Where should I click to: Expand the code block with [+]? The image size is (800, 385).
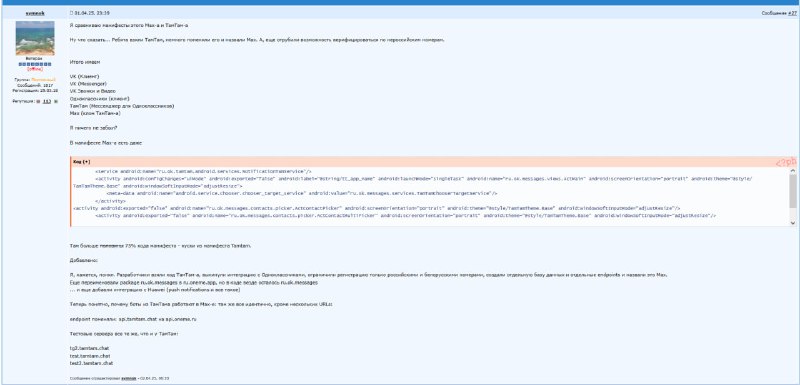(x=87, y=162)
